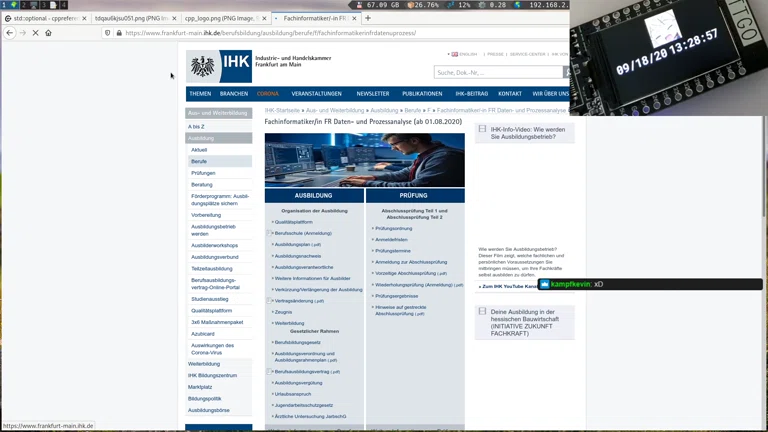Open the Qualitätsplattform link under Organisation

click(x=293, y=222)
